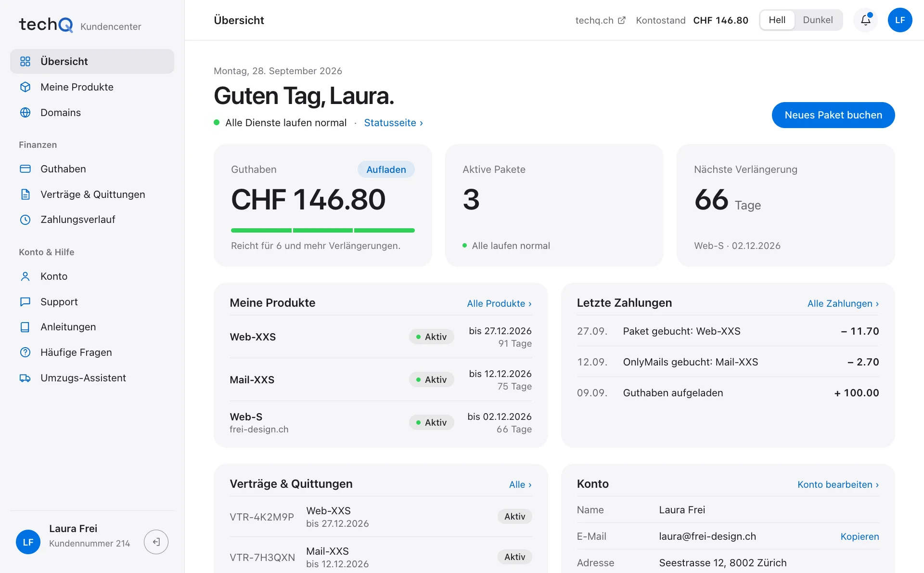Click the Web-S frei-design.ch product row
This screenshot has width=924, height=573.
click(381, 422)
